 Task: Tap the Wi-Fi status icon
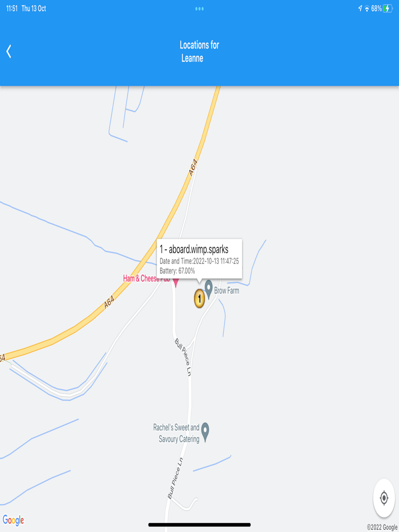coord(367,9)
